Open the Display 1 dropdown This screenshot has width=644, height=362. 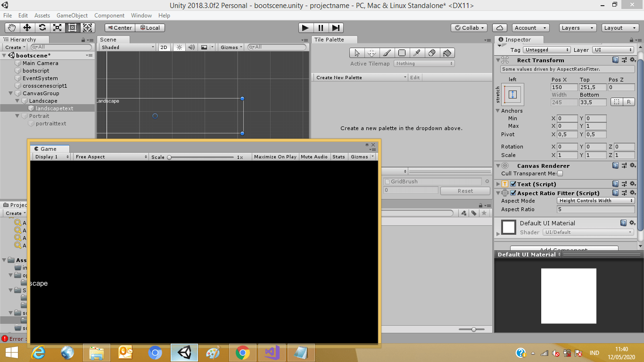pos(51,157)
